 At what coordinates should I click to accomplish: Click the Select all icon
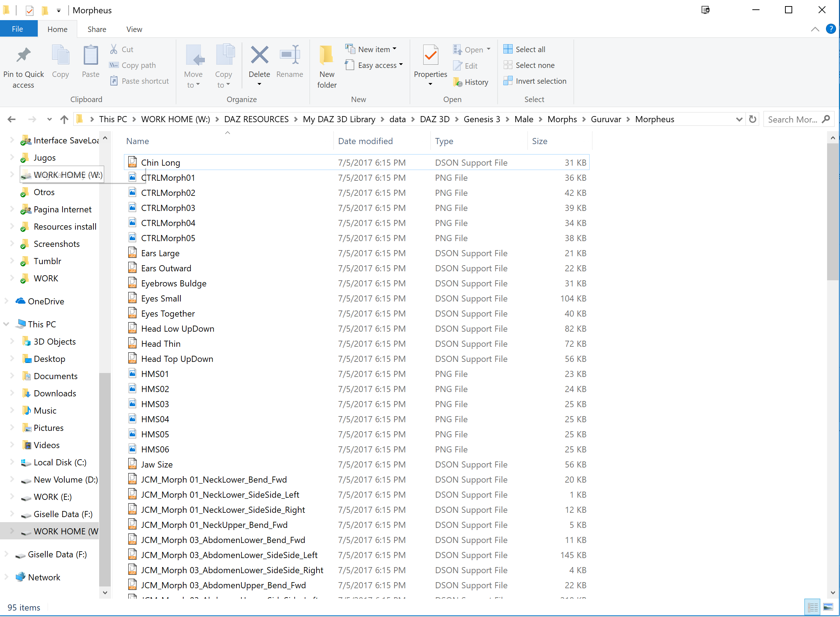point(508,49)
